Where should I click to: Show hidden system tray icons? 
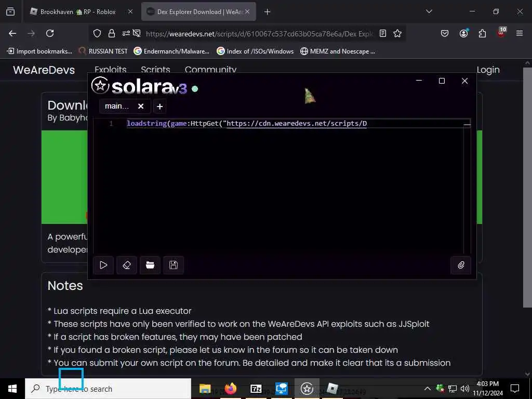(x=428, y=389)
